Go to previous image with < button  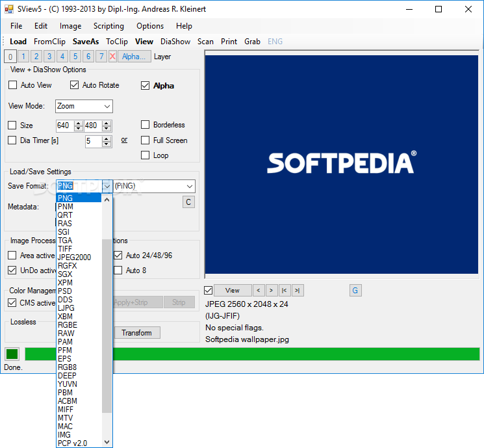(259, 291)
